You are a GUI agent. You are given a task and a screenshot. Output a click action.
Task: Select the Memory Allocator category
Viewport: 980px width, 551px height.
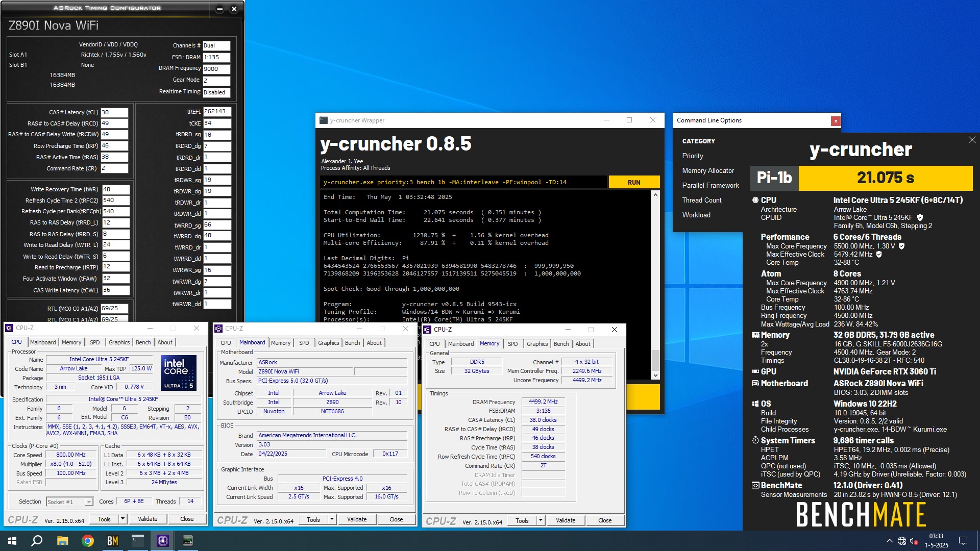pos(708,170)
